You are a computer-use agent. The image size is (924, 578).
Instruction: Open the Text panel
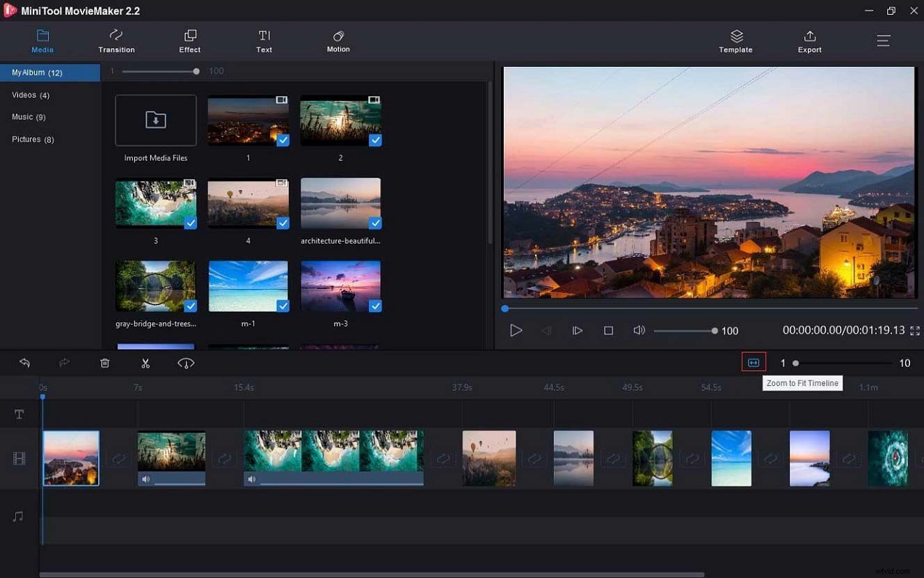264,40
